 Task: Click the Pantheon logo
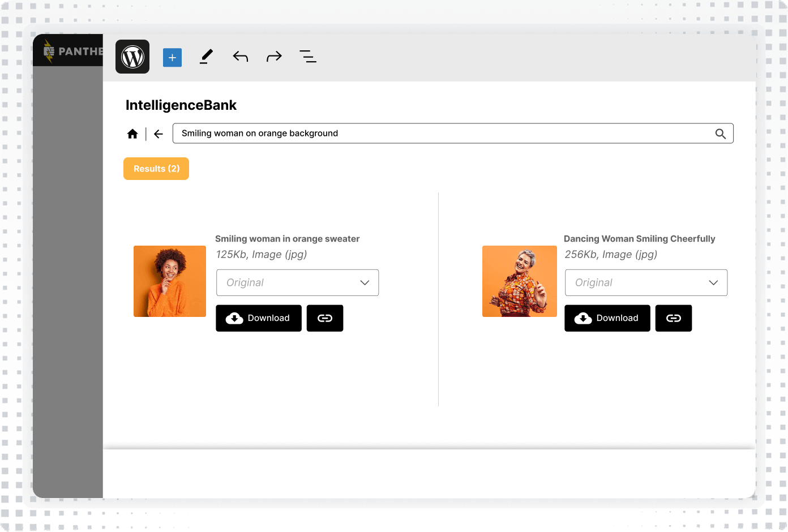[74, 52]
